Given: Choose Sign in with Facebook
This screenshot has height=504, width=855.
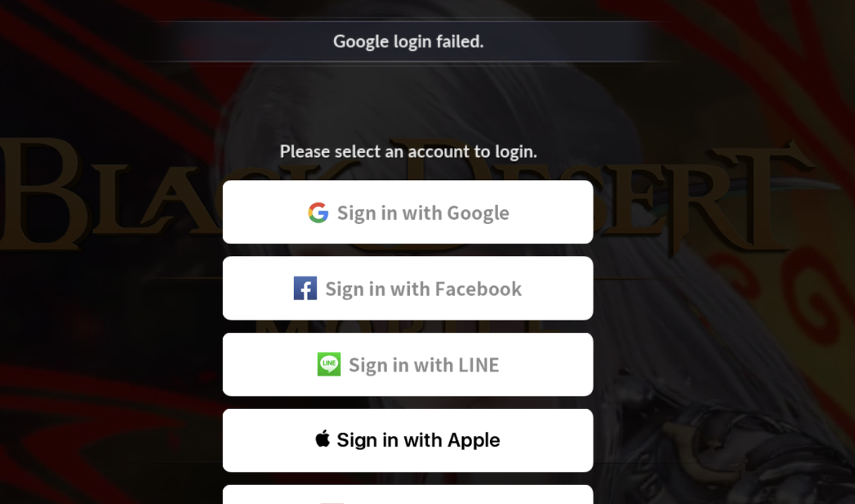Looking at the screenshot, I should 408,288.
